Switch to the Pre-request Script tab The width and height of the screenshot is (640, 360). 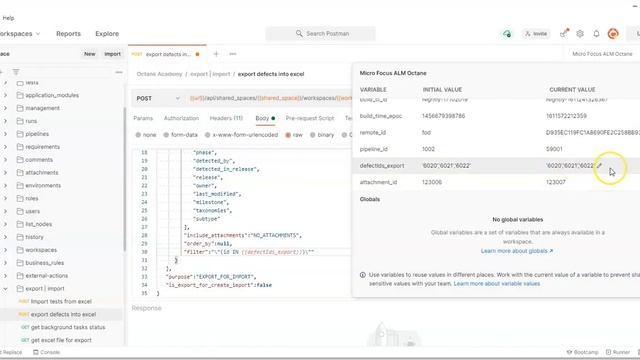click(310, 118)
